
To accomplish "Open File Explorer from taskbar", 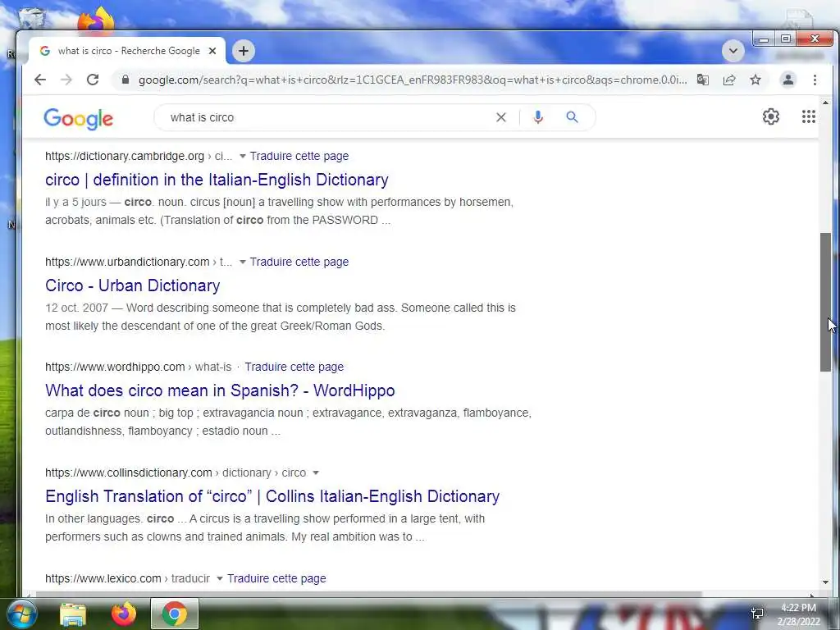I will pos(73,614).
